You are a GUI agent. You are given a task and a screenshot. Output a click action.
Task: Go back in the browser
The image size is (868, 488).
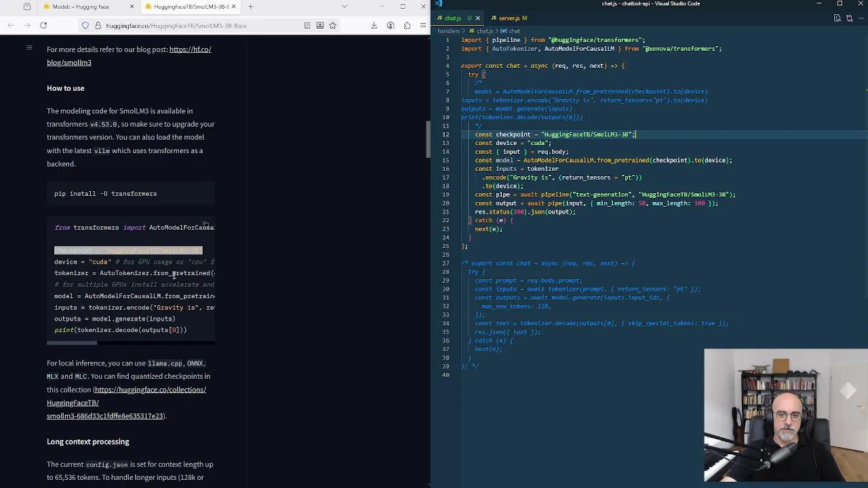point(11,26)
